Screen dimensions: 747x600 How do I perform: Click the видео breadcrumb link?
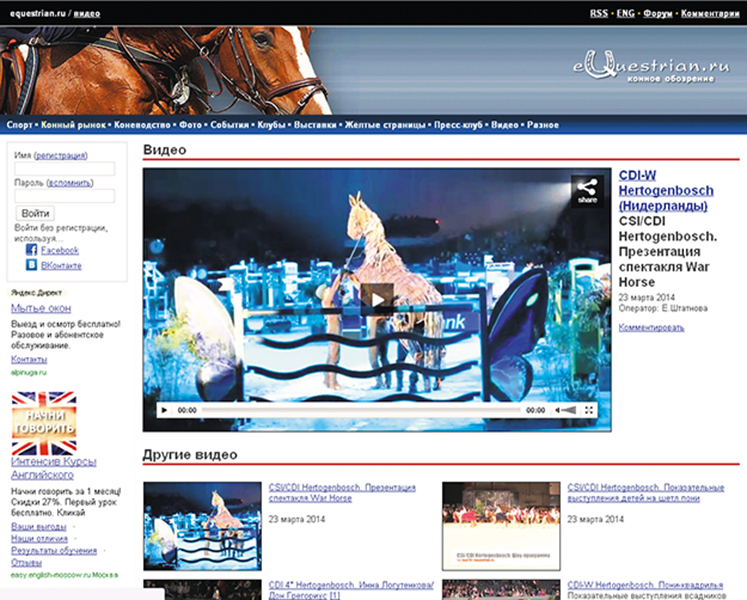click(87, 13)
